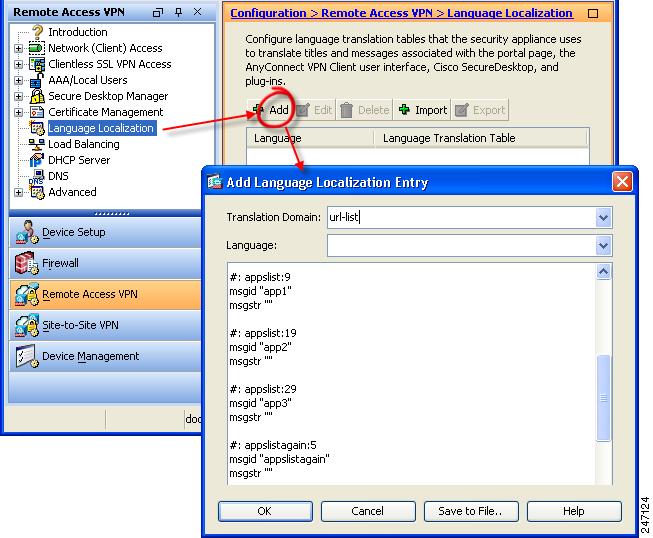Viewport: 653px width, 538px height.
Task: Expand the Certificate Management node
Action: (x=18, y=112)
